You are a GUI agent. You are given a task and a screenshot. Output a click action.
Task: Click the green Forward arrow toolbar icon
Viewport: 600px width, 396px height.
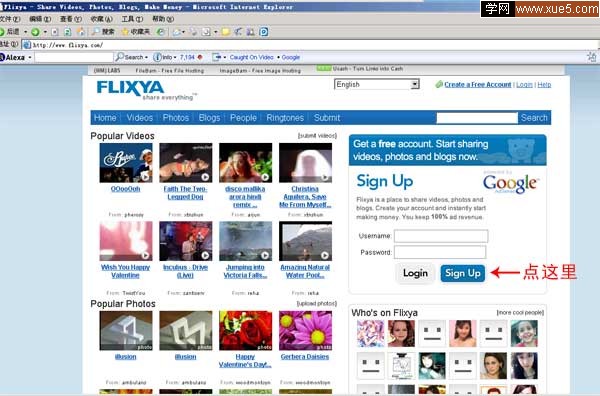[x=35, y=32]
